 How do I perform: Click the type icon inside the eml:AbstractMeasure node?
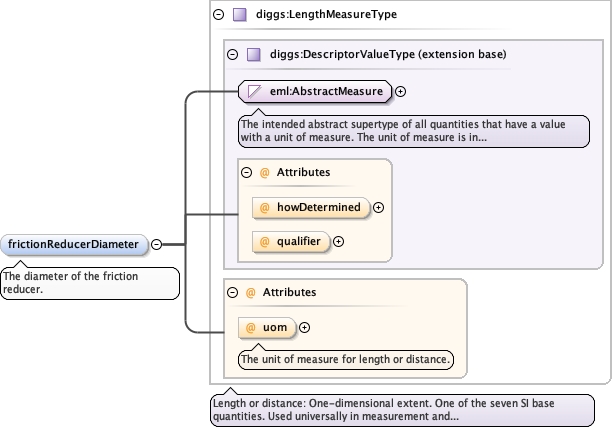coord(255,91)
